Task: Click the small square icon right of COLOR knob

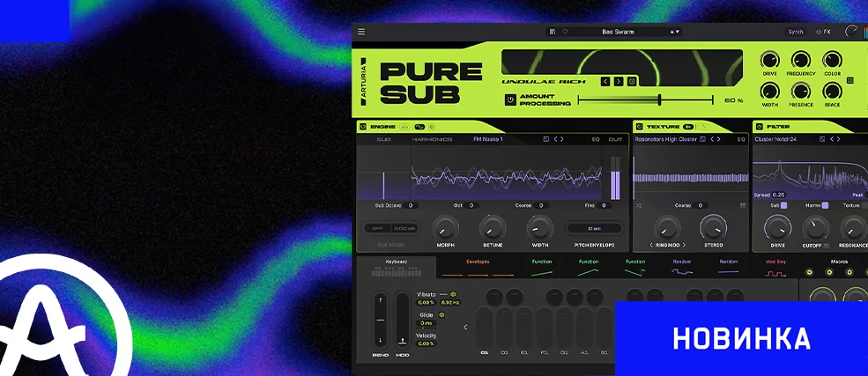Action: (850, 81)
